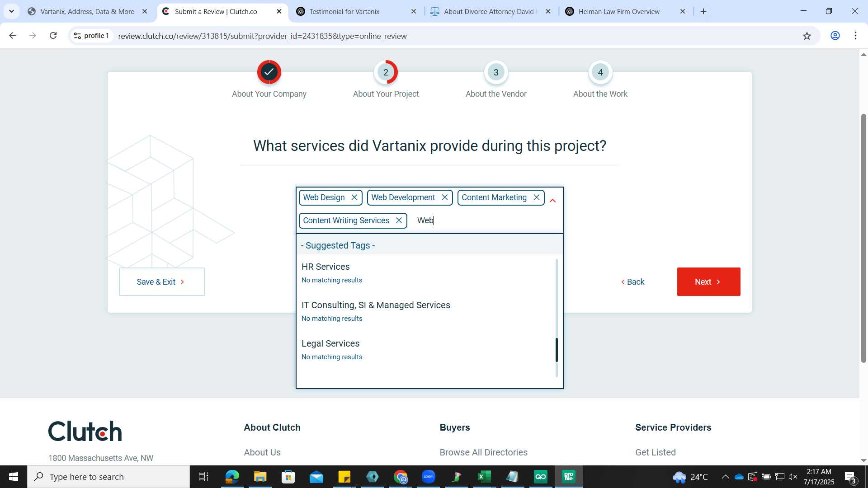This screenshot has height=488, width=868.
Task: Open File Explorer from the taskbar
Action: click(x=260, y=477)
